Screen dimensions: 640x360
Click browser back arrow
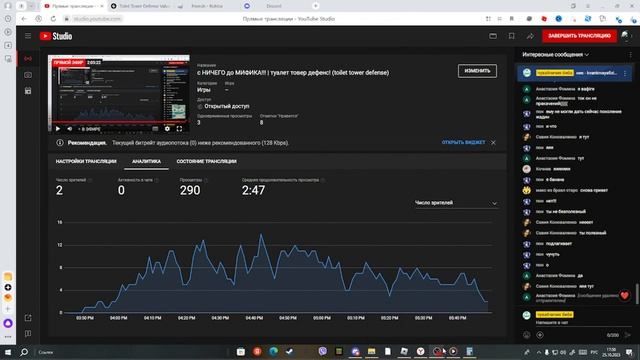pos(24,19)
